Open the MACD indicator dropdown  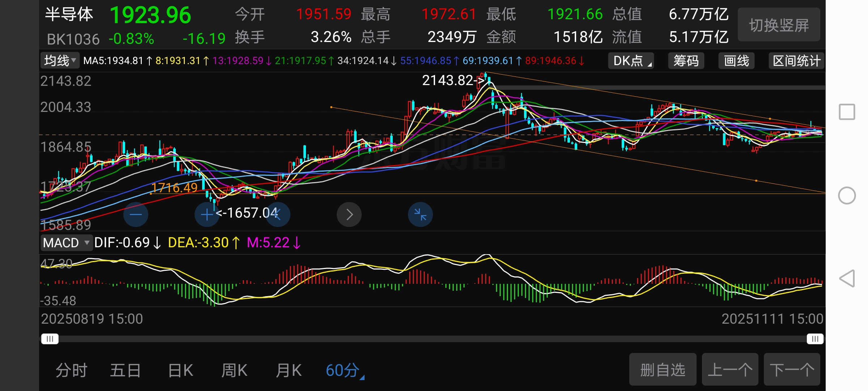point(66,243)
